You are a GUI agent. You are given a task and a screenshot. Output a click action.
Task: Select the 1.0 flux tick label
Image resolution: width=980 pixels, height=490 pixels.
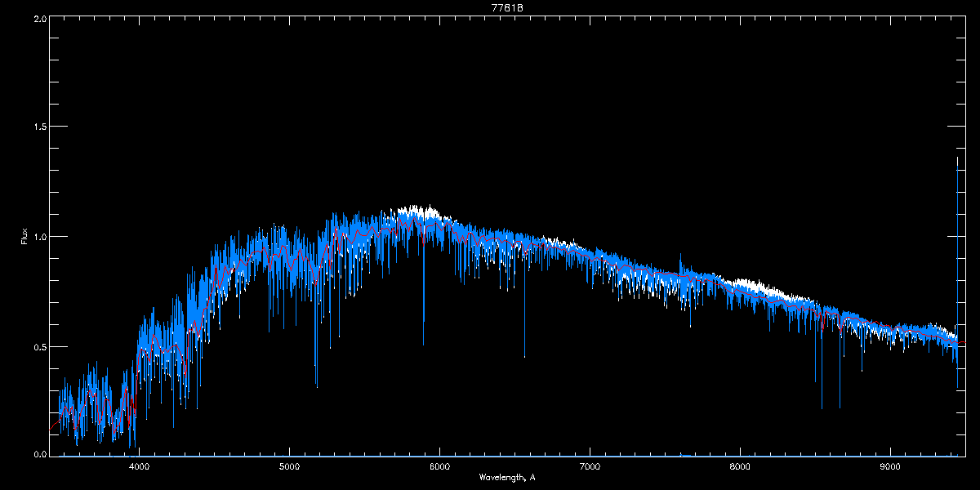(39, 237)
